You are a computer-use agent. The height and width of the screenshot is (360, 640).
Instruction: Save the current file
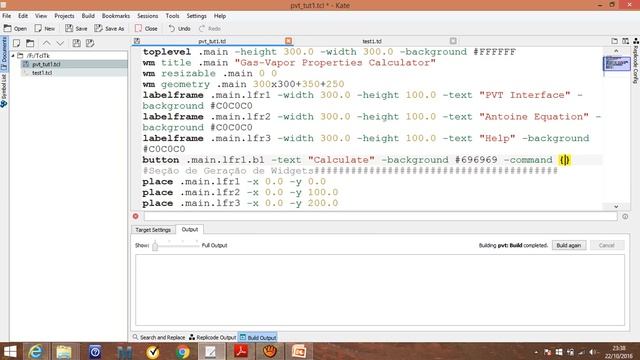coord(76,28)
